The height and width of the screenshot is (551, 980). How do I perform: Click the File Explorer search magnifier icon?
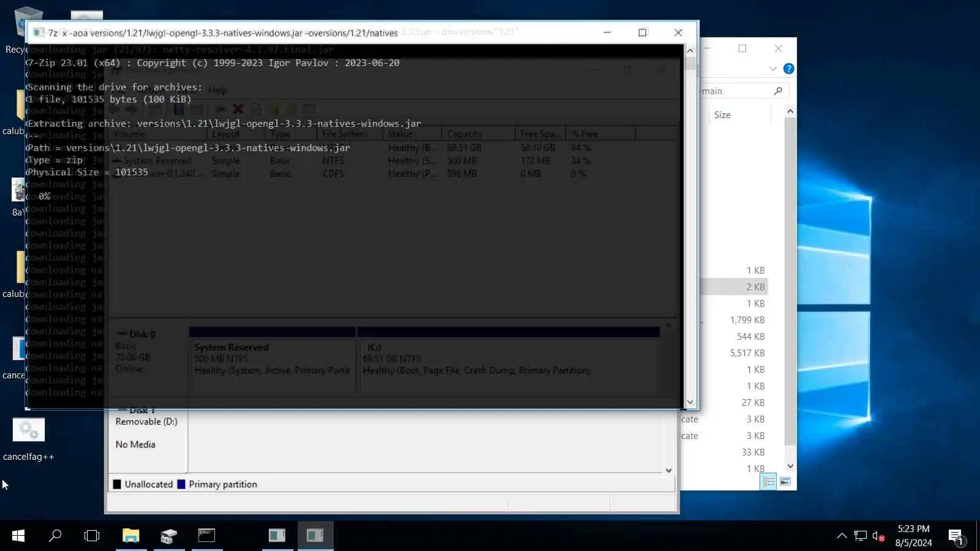pyautogui.click(x=778, y=91)
